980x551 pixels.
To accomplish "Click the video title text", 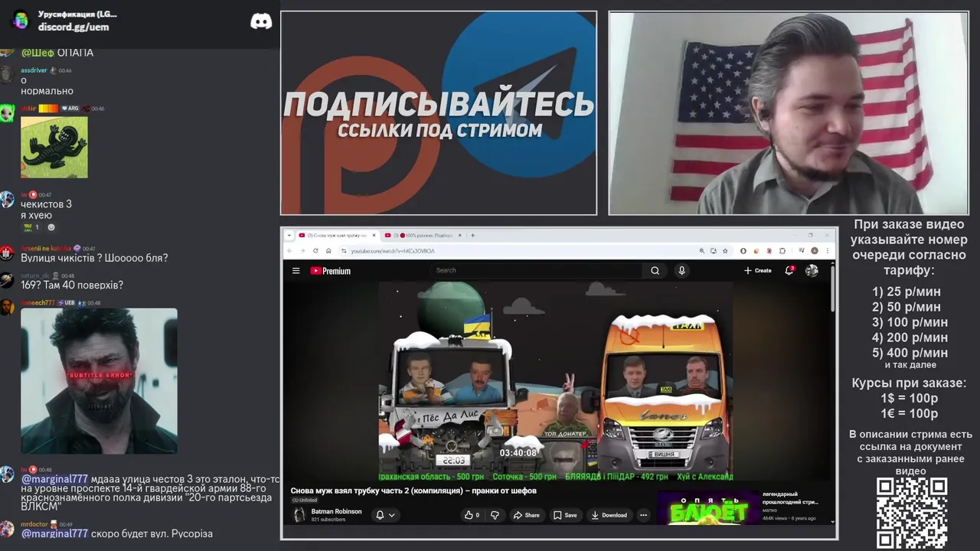I will coord(413,491).
